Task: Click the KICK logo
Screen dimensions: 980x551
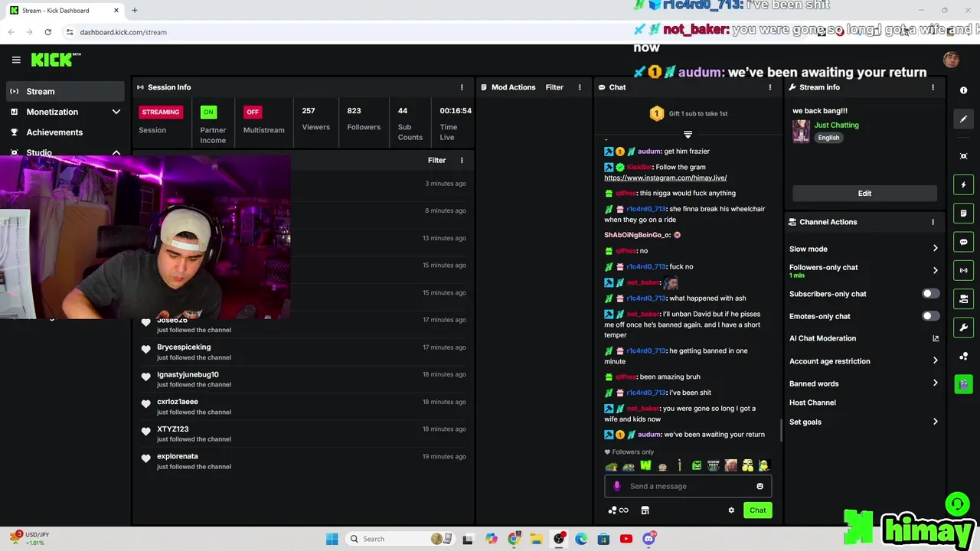Action: (55, 59)
